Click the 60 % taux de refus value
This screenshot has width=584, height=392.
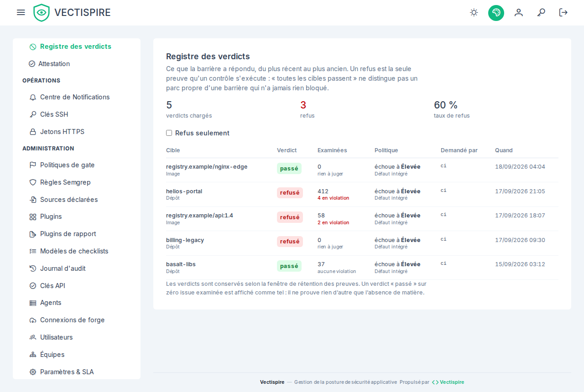[446, 105]
